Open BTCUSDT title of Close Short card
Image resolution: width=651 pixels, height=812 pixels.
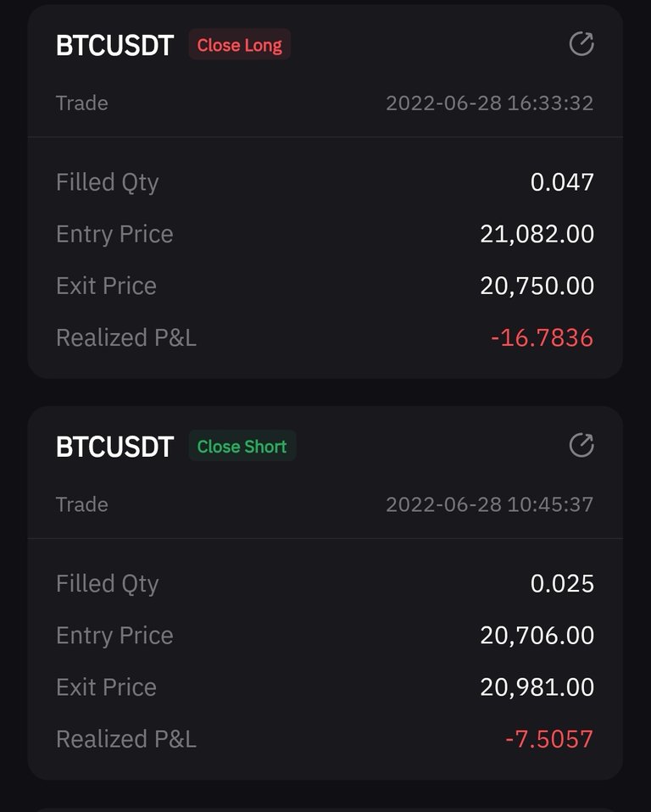[x=114, y=447]
